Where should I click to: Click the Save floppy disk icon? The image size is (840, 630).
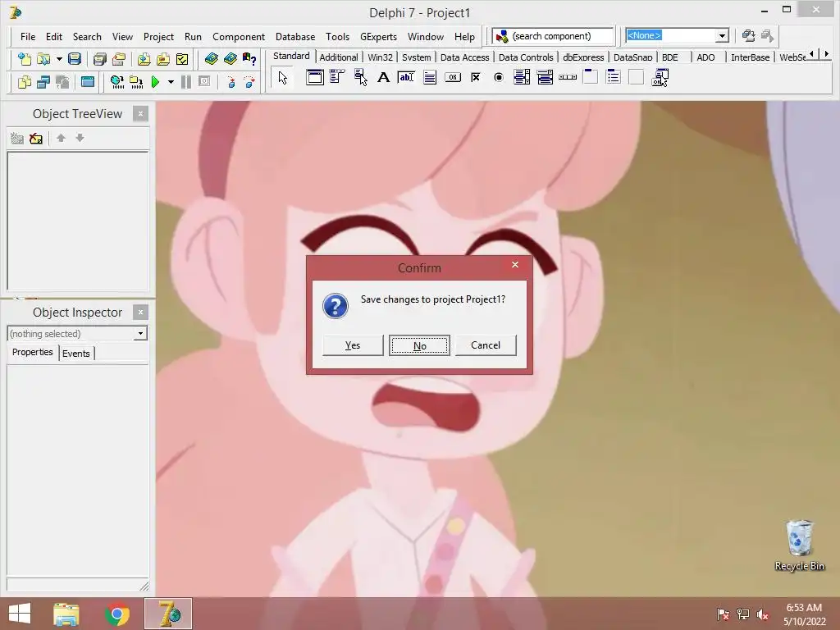pyautogui.click(x=75, y=58)
